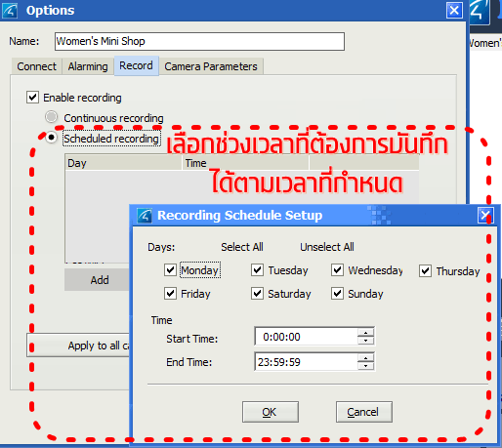This screenshot has width=502, height=448.
Task: Uncheck the Monday checkbox
Action: 171,270
